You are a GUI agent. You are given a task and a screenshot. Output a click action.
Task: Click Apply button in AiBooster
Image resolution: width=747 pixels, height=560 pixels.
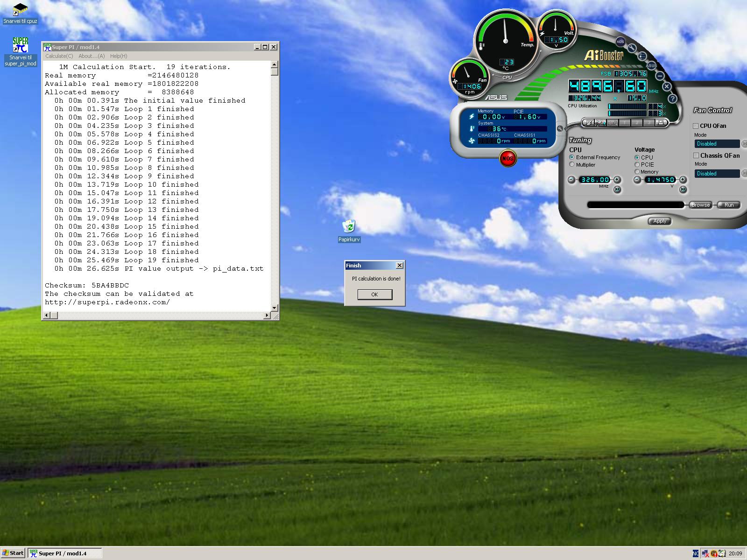[x=660, y=221]
